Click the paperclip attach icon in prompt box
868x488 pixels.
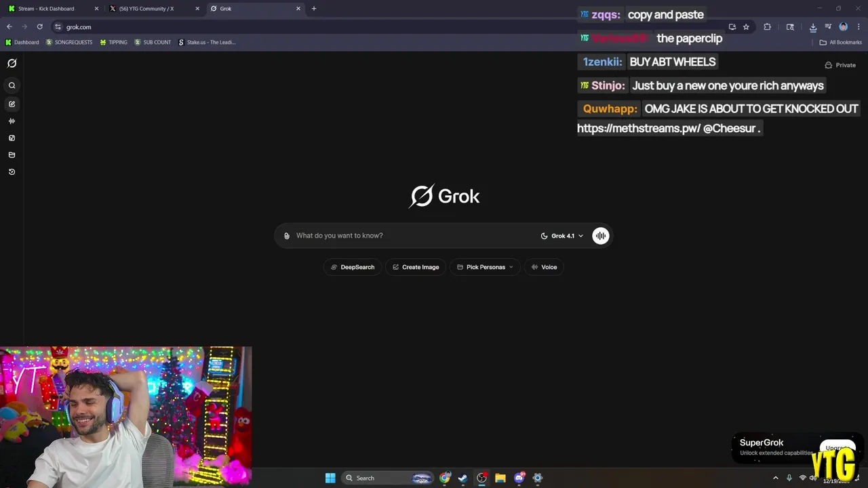coord(287,236)
